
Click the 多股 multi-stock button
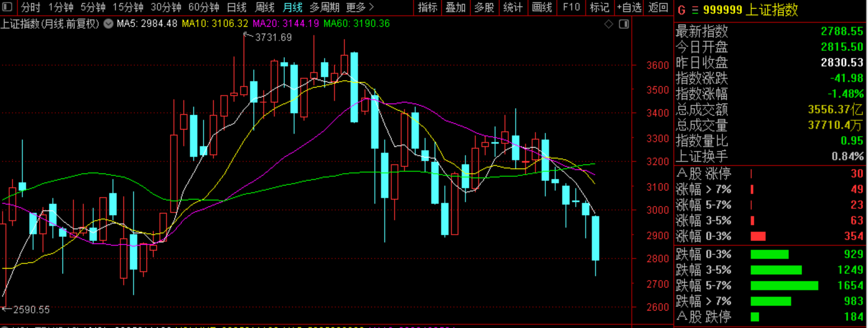pyautogui.click(x=484, y=7)
